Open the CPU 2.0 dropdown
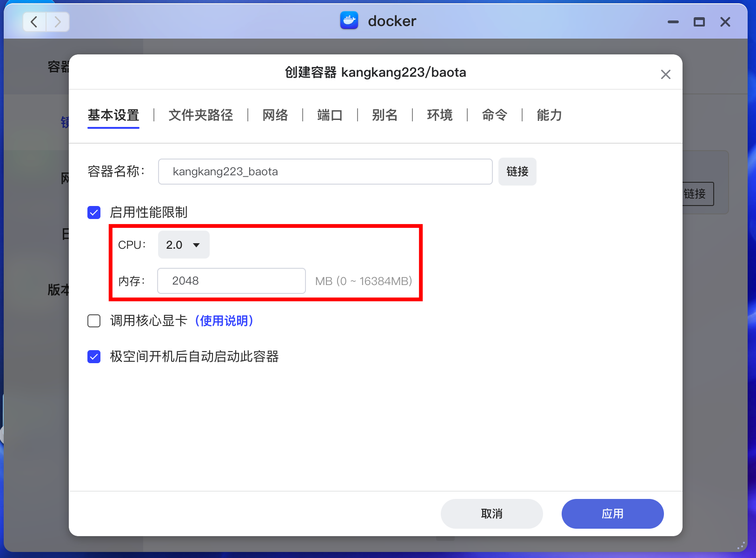Image resolution: width=756 pixels, height=558 pixels. (x=184, y=245)
